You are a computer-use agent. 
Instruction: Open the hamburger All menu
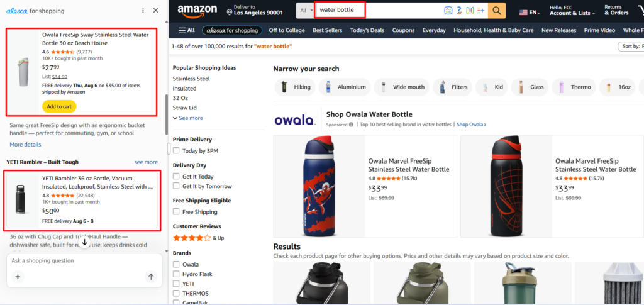[x=186, y=30]
